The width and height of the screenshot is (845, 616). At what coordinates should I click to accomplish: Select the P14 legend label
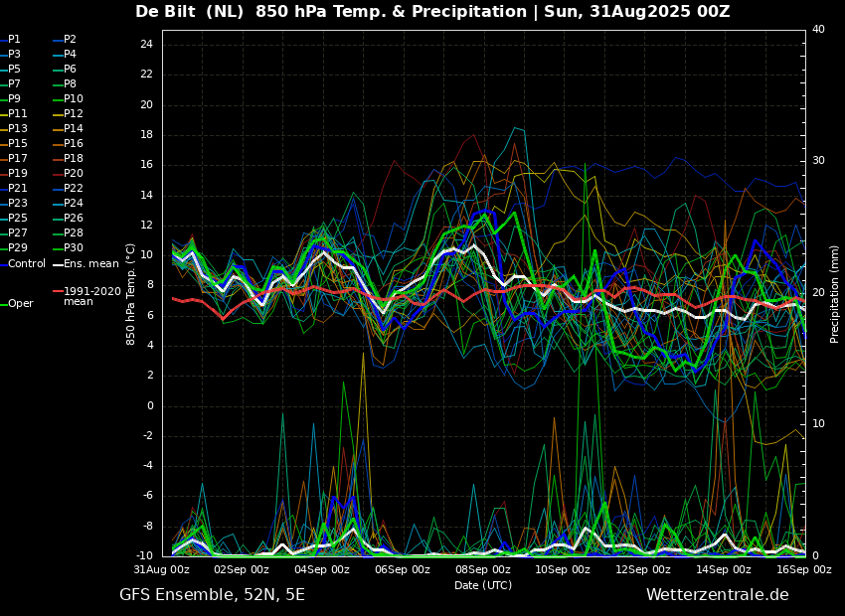73,129
